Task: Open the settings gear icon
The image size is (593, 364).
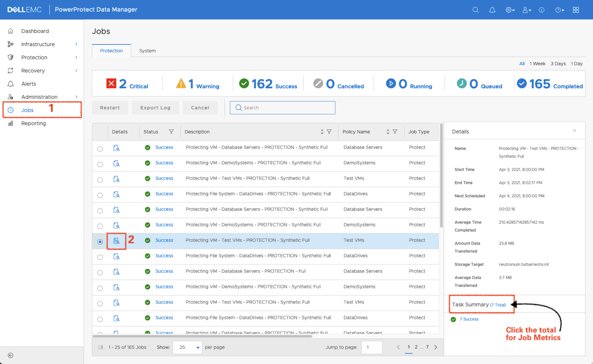Action: click(x=508, y=10)
